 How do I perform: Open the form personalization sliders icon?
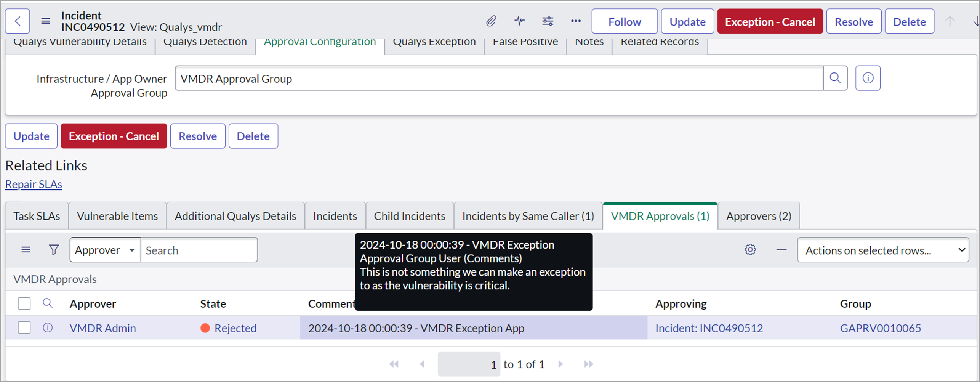point(548,21)
